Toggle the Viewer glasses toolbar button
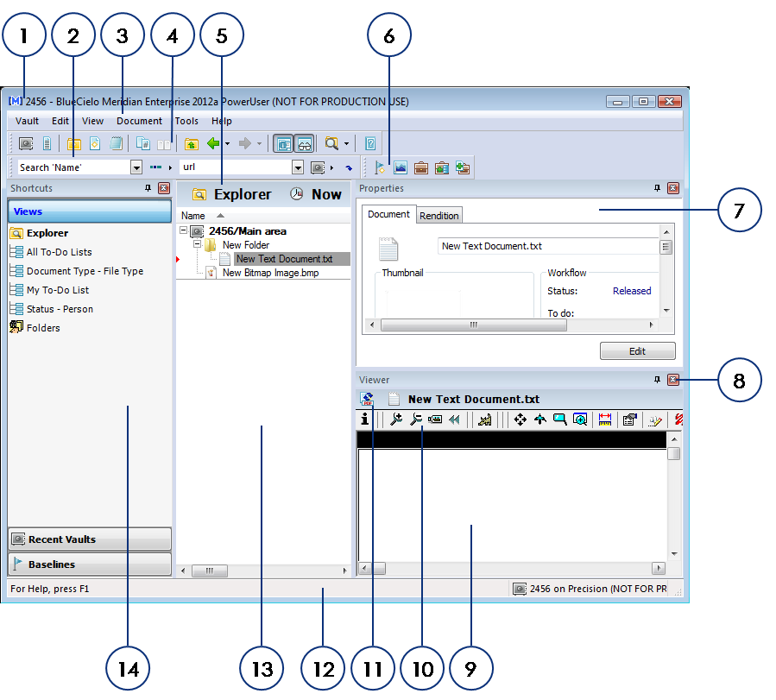 (305, 144)
